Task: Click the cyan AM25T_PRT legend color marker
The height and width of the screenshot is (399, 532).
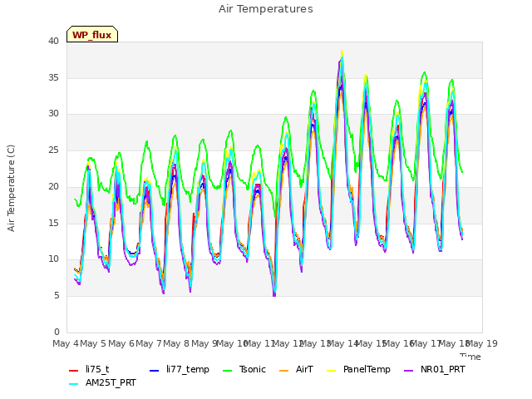Action: point(74,384)
